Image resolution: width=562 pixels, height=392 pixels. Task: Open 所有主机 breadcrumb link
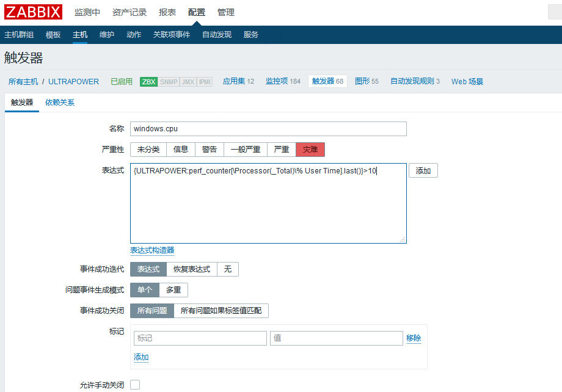pyautogui.click(x=23, y=82)
